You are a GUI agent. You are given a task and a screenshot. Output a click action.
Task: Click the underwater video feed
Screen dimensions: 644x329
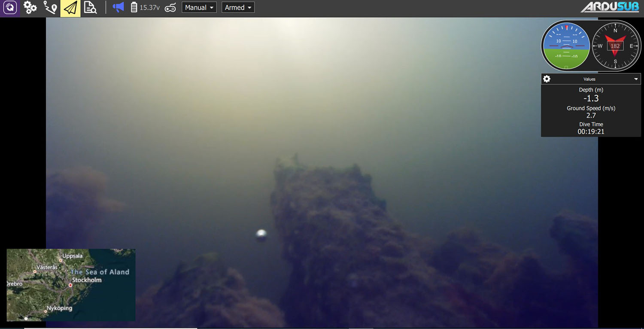pyautogui.click(x=322, y=172)
